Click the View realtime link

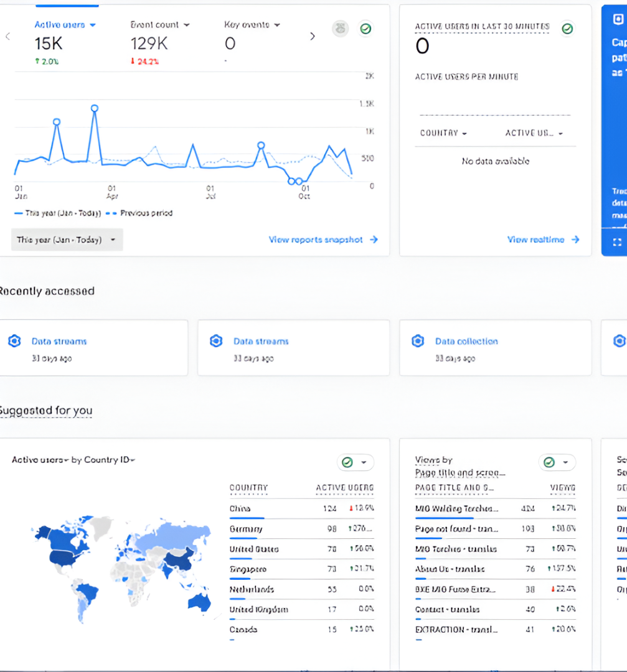pos(543,240)
